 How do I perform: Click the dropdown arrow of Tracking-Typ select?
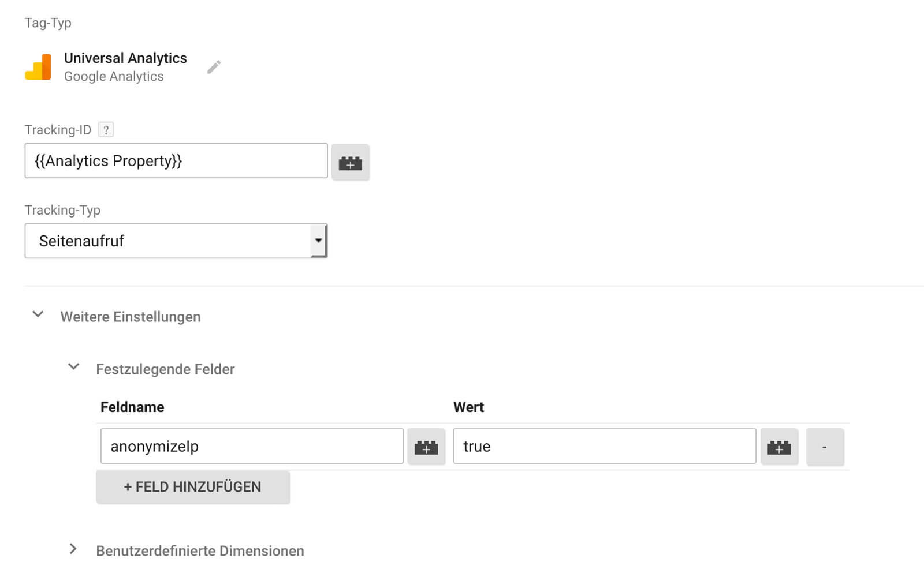point(318,241)
